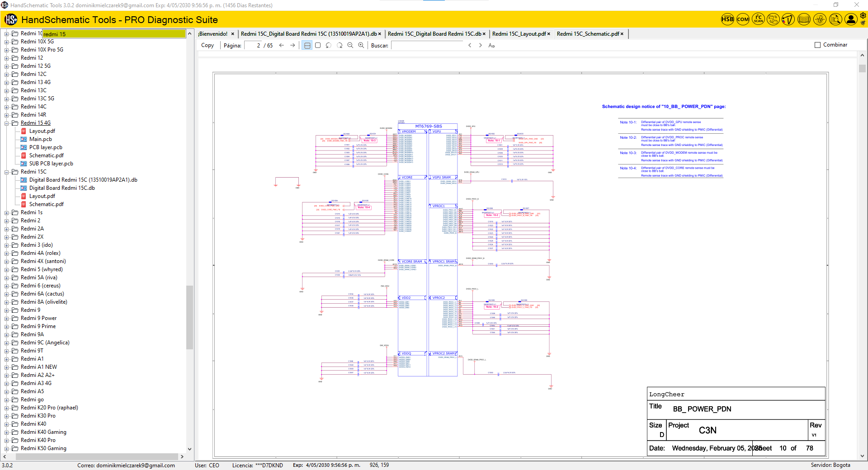Select fit-width view mode icon
Viewport: 868px width, 470px height.
click(x=307, y=45)
